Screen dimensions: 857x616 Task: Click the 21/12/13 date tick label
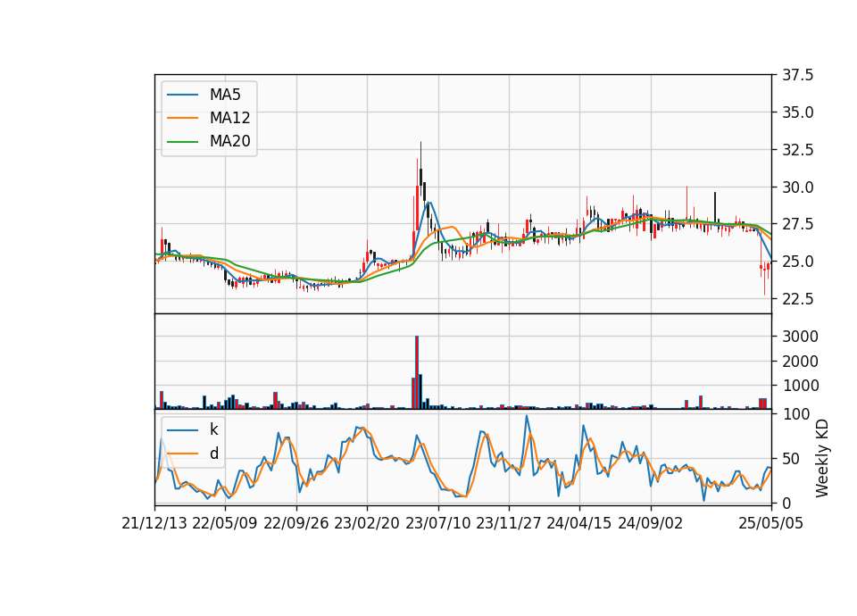pyautogui.click(x=154, y=523)
